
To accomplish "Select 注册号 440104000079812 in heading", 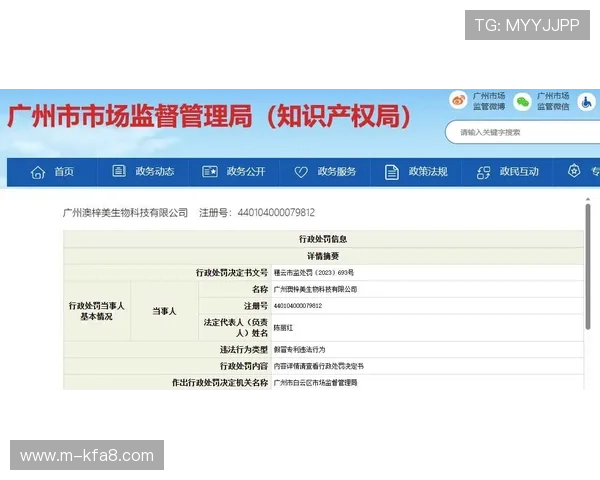I will pos(257,212).
